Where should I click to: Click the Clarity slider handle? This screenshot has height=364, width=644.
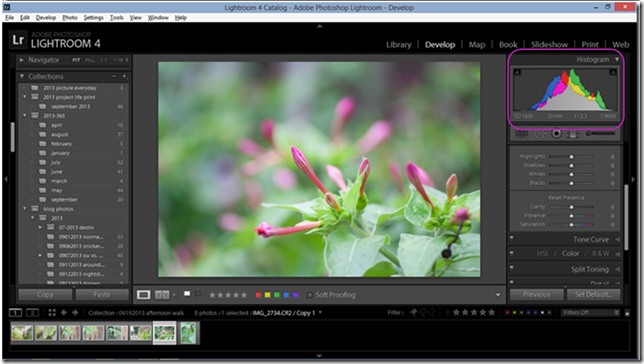tap(571, 207)
